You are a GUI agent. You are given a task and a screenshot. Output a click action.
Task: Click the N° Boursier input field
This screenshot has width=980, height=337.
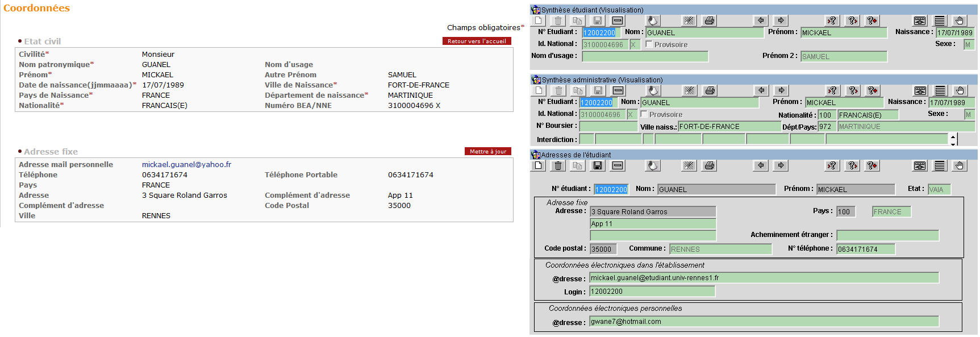click(x=608, y=126)
